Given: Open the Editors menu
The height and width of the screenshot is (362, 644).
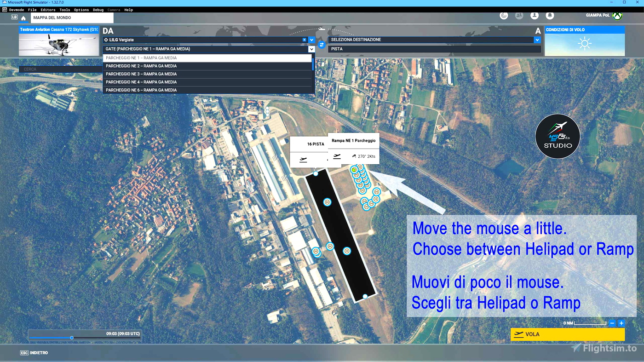Looking at the screenshot, I should (x=48, y=10).
